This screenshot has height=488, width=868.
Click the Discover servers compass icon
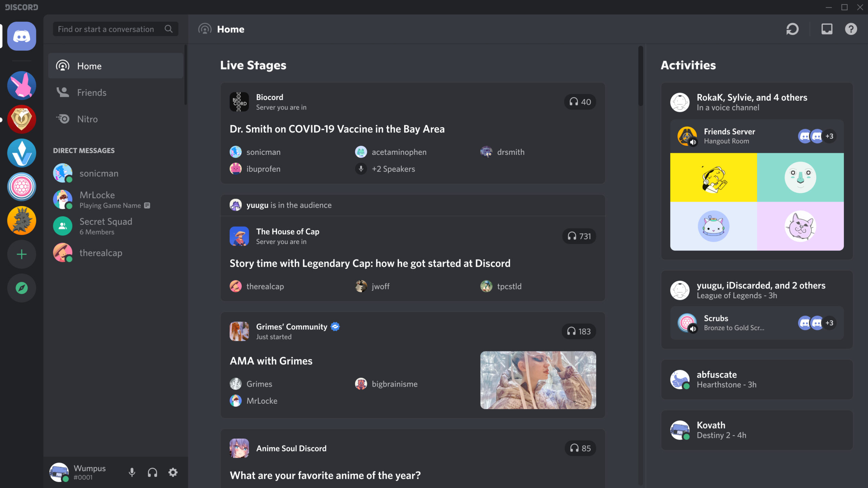(x=22, y=288)
